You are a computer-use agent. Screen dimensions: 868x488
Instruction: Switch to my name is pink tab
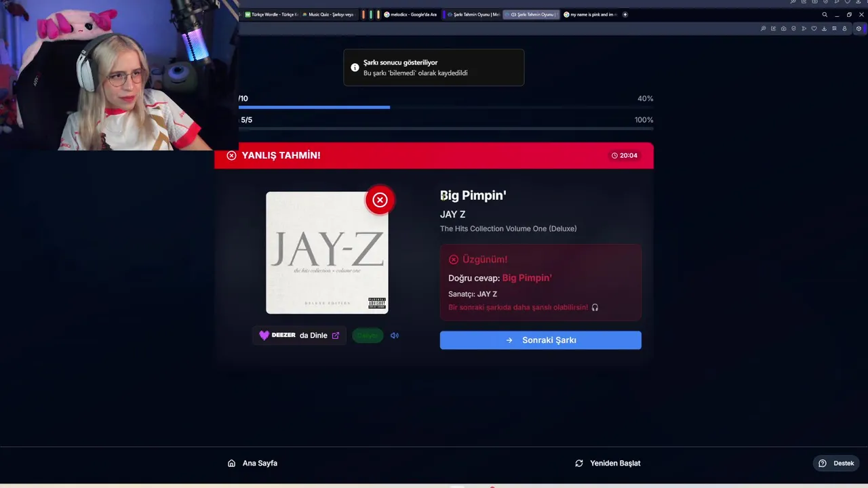click(590, 14)
